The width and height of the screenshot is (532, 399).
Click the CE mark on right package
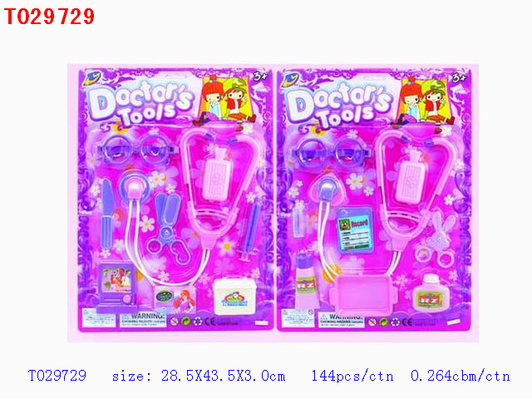tap(408, 321)
